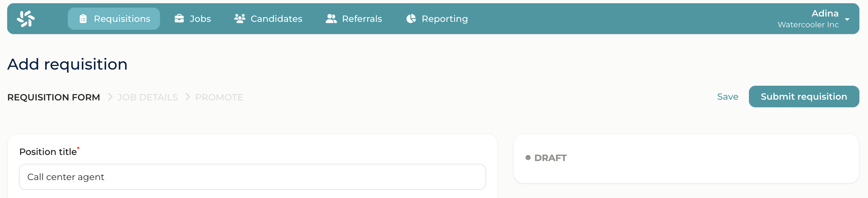
Task: Select the Promote step
Action: [x=219, y=97]
